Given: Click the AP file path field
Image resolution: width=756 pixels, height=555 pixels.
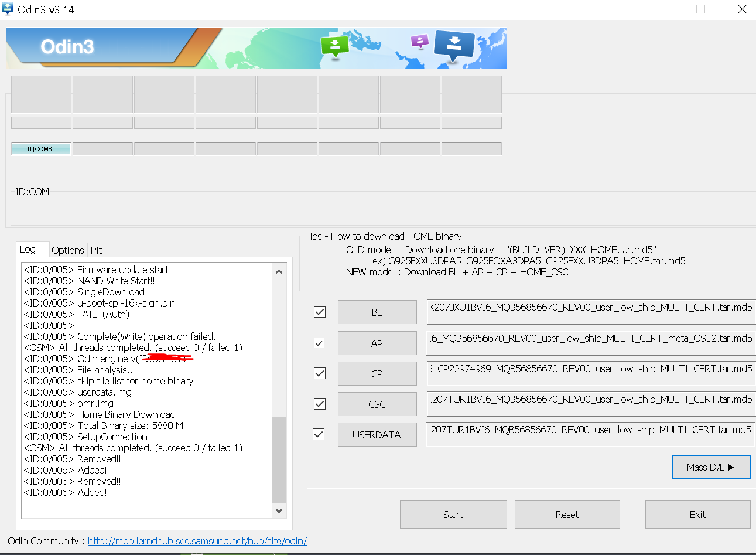Looking at the screenshot, I should [x=591, y=343].
